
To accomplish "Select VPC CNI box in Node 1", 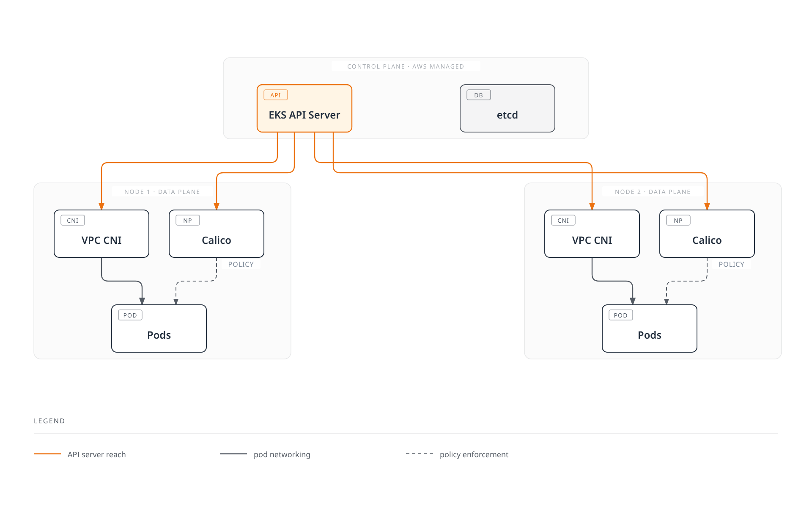I will tap(101, 234).
